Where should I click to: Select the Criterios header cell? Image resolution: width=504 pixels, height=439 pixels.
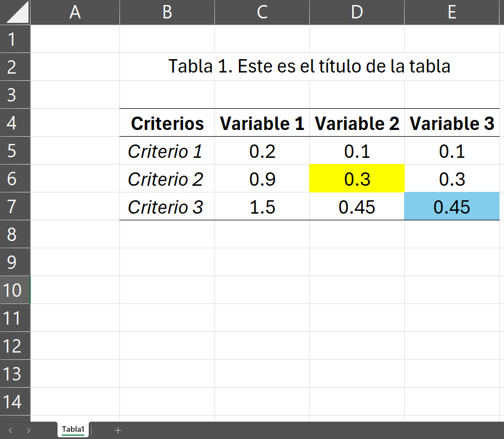tap(167, 123)
